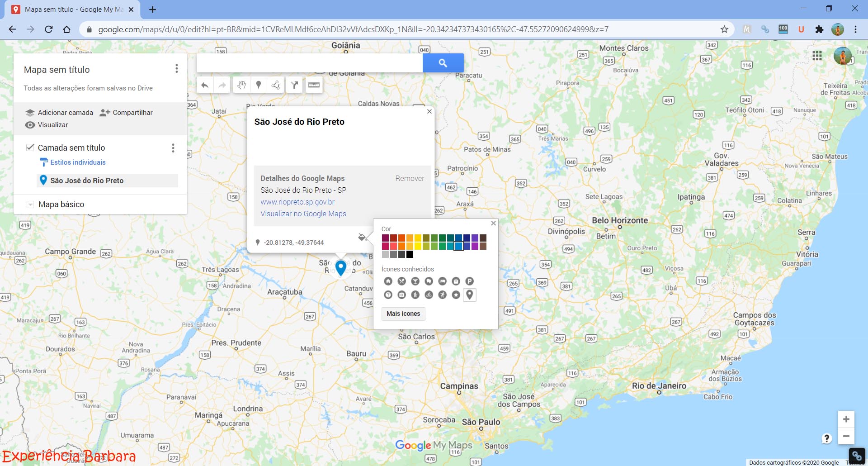Choose the camera icon for the marker
The height and width of the screenshot is (466, 868).
(x=401, y=295)
